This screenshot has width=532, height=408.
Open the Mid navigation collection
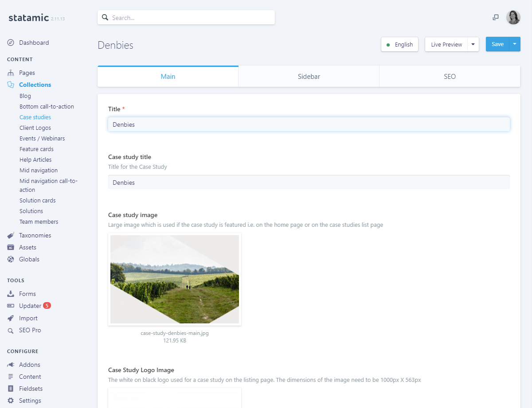tap(39, 171)
